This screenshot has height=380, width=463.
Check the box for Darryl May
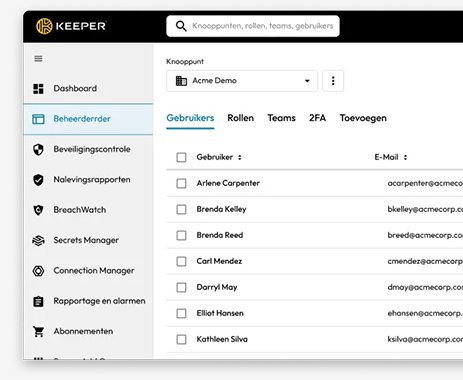(181, 287)
